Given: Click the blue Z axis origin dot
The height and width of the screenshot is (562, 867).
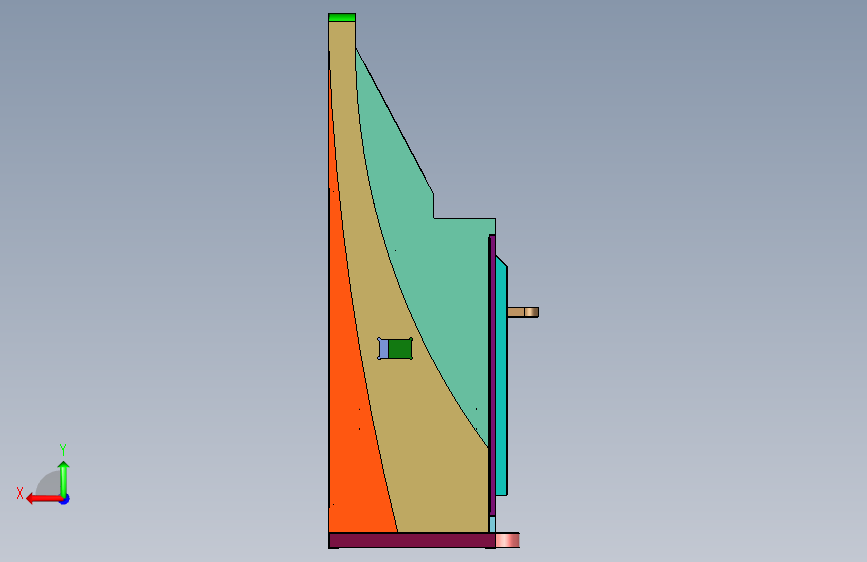Looking at the screenshot, I should 65,499.
